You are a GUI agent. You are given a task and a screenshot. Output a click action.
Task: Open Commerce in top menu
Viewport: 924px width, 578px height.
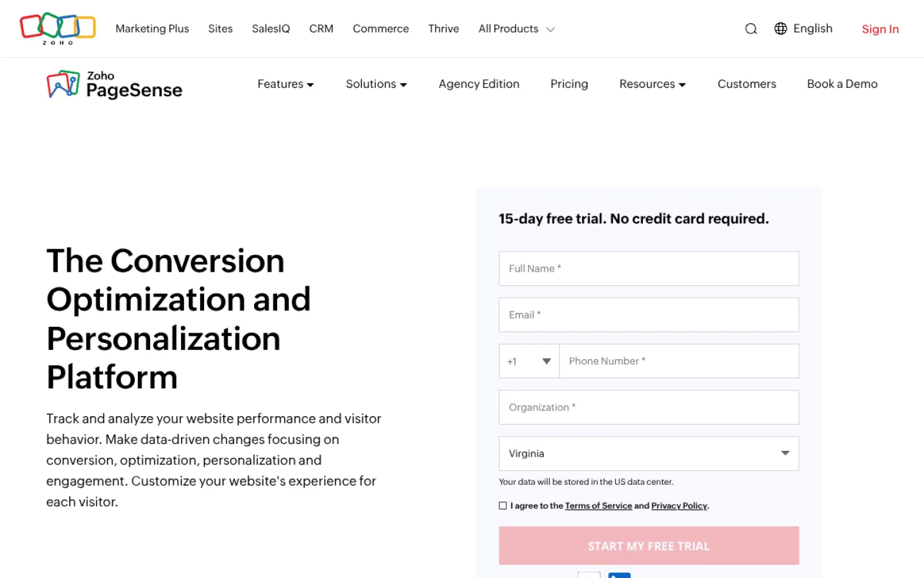[x=381, y=29]
